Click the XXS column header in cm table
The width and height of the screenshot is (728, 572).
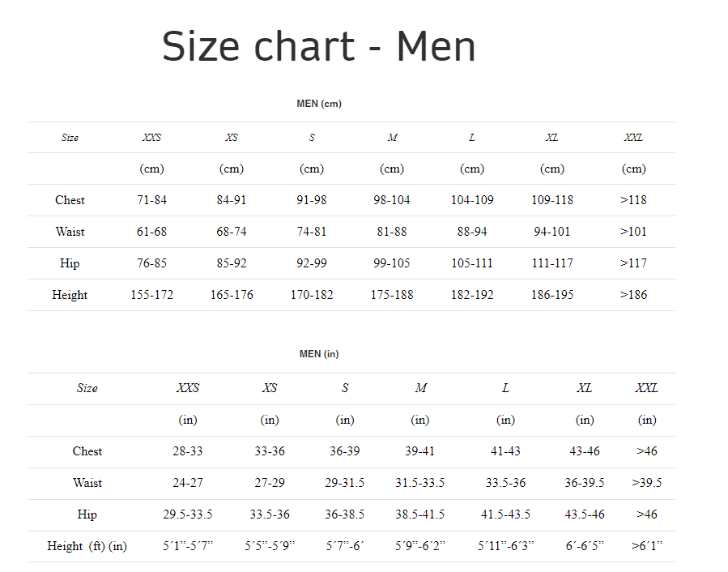pyautogui.click(x=151, y=138)
